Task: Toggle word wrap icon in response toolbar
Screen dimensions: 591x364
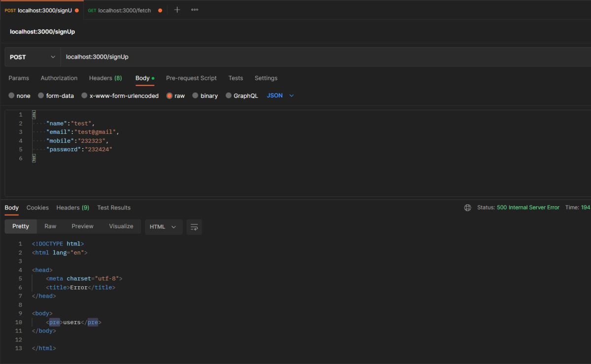Action: (194, 227)
